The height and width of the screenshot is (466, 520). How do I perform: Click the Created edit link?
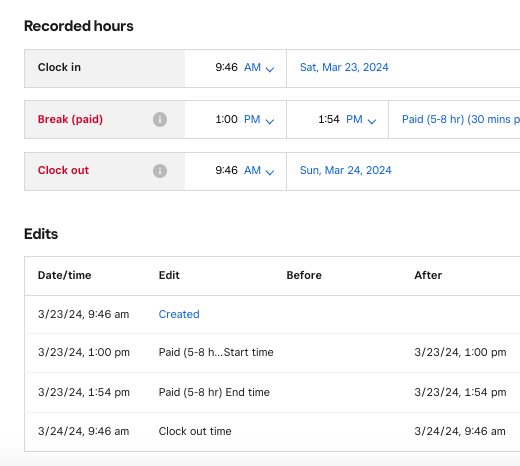point(179,314)
